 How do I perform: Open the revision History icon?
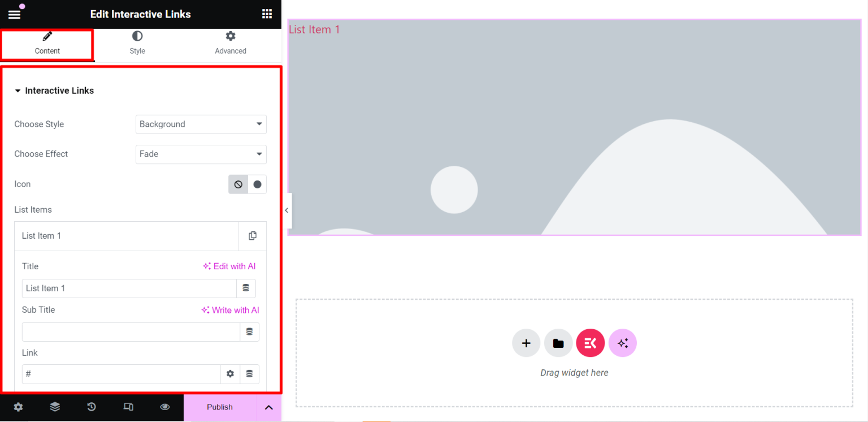[92, 407]
